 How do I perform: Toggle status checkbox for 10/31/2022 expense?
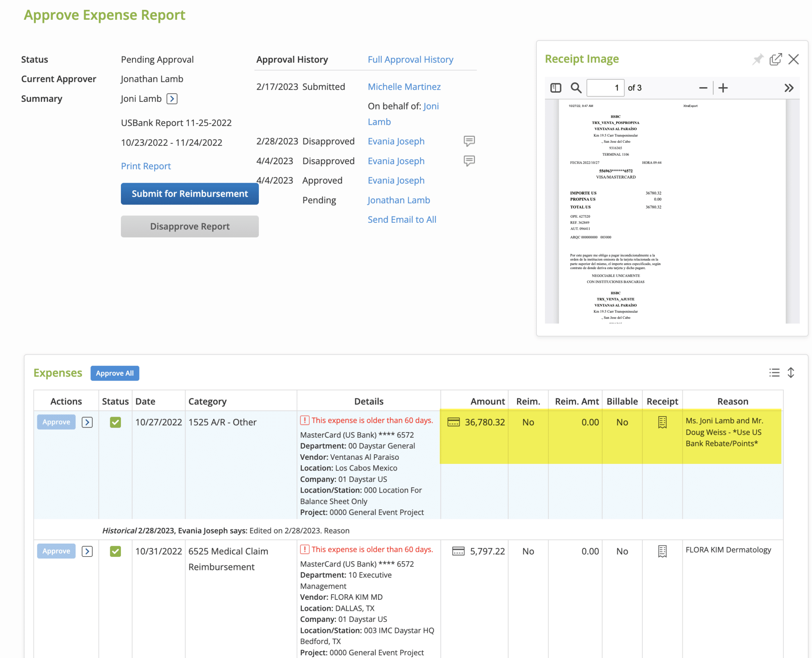(115, 551)
